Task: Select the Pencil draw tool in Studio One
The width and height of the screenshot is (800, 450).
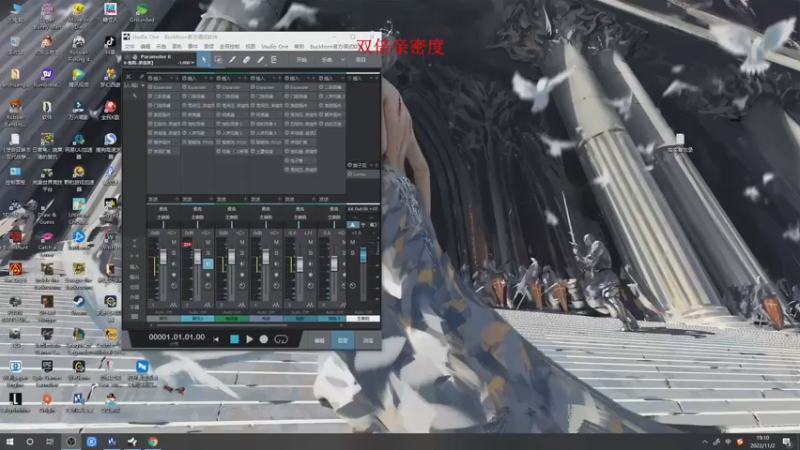Action: [x=232, y=60]
